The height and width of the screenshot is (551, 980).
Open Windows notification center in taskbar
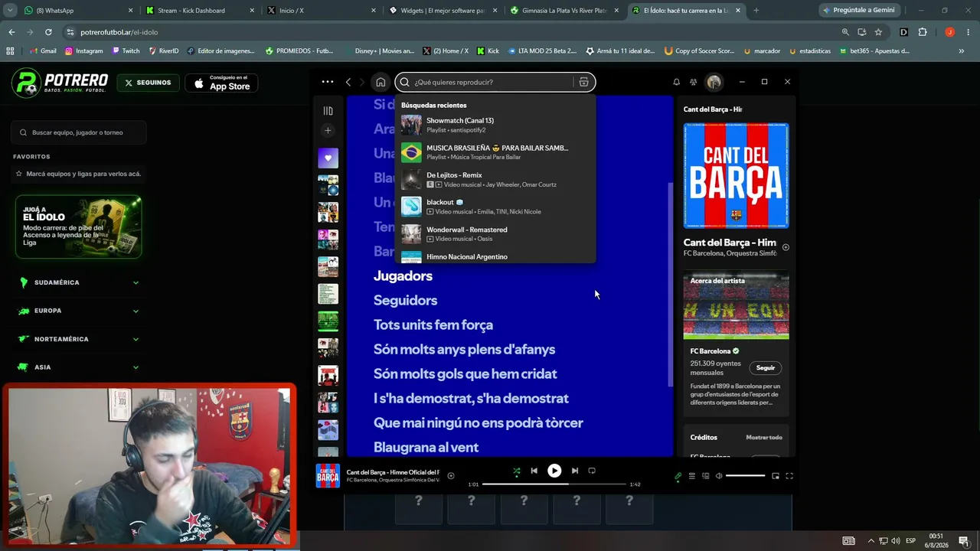pyautogui.click(x=964, y=541)
